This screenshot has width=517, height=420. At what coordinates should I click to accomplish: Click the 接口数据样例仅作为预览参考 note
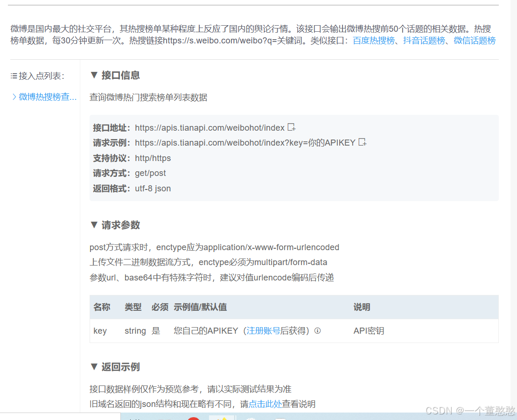coord(190,389)
